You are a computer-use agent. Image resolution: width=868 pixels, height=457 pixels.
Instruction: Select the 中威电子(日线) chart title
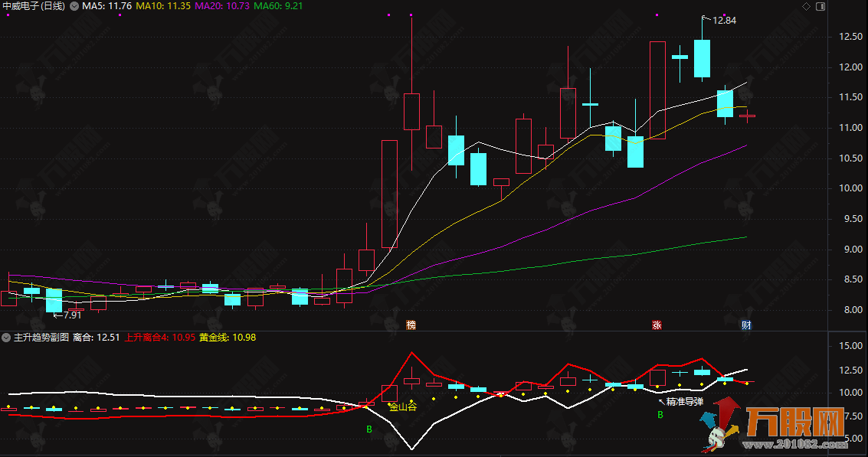point(34,6)
